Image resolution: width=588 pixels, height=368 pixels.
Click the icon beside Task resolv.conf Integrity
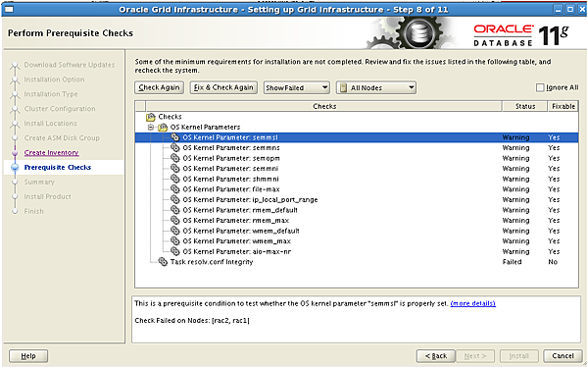(163, 261)
